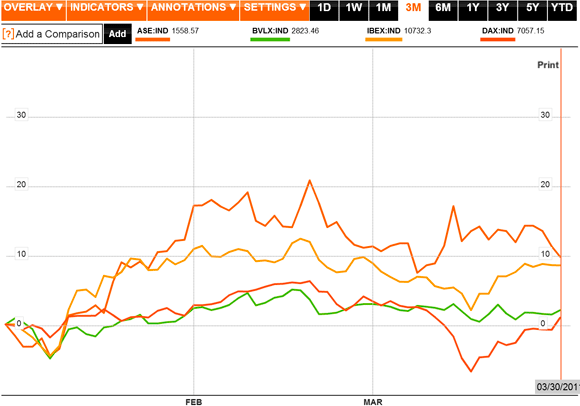Switch to the 3Y time range
The width and height of the screenshot is (580, 406).
502,10
